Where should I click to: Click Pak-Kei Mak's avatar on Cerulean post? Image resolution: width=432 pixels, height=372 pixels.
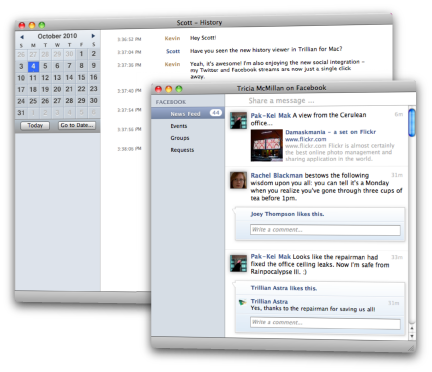tap(238, 120)
